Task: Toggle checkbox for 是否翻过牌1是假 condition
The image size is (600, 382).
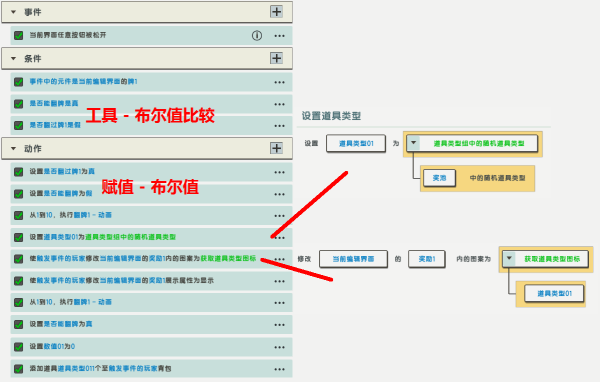Action: point(18,126)
